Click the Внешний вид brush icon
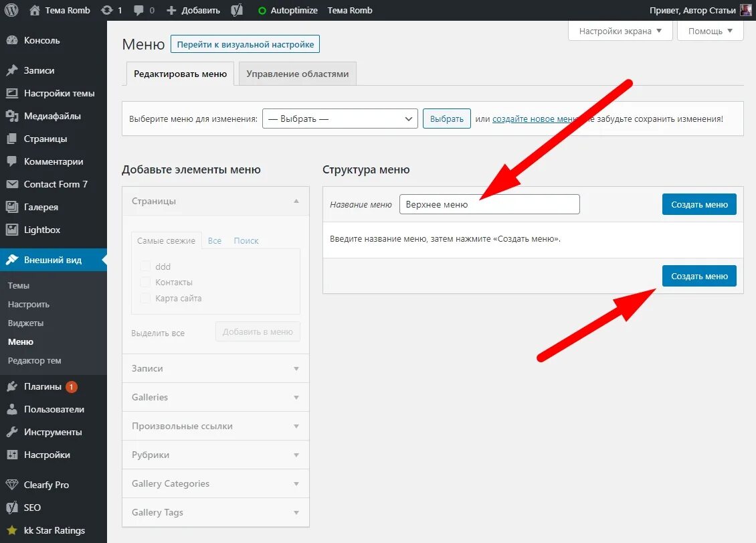This screenshot has width=756, height=543. (x=12, y=260)
